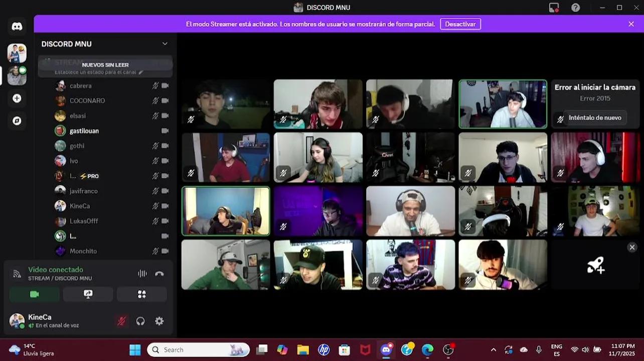Share your screen button
644x361 pixels.
[x=88, y=294]
